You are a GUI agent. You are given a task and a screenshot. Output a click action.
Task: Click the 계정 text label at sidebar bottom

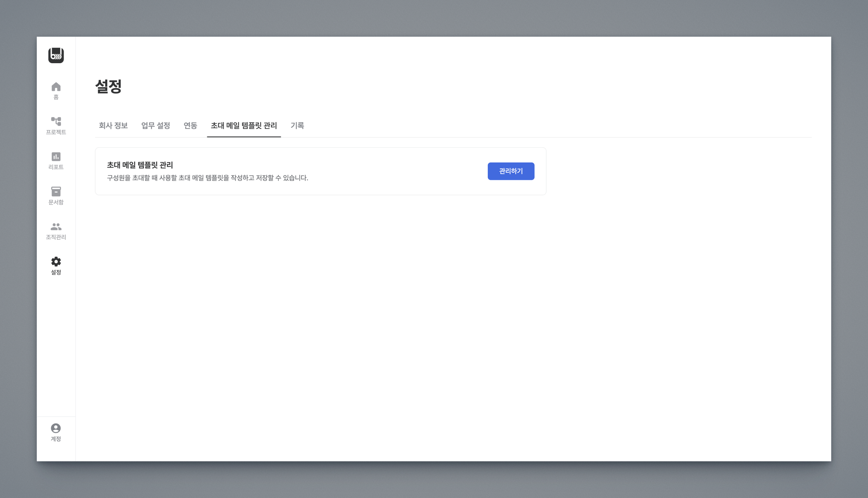coord(56,439)
